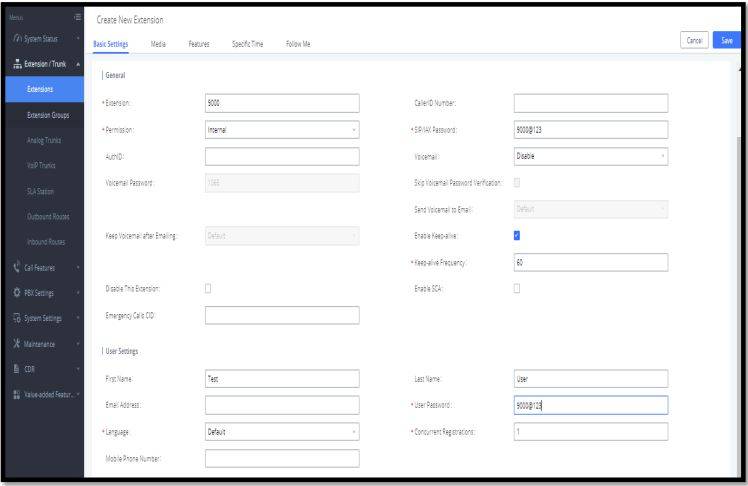748x486 pixels.
Task: Uncheck the Enable Keep-alive checkbox
Action: tap(518, 235)
